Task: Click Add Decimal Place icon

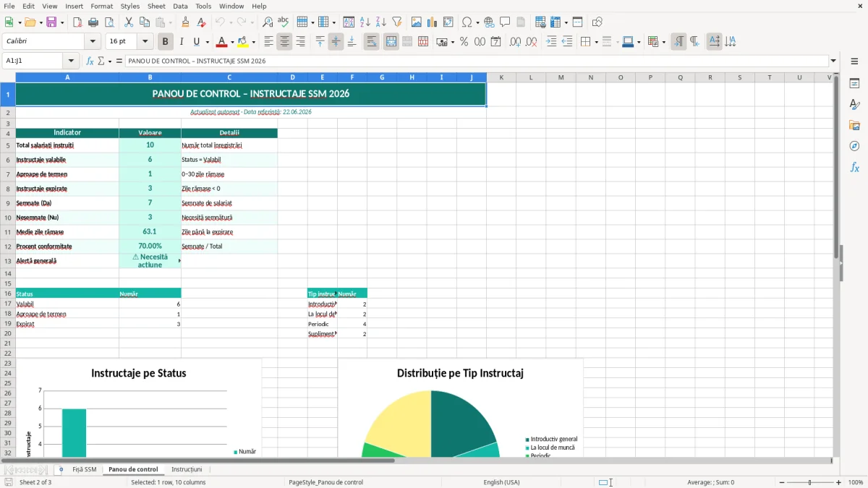Action: 516,42
